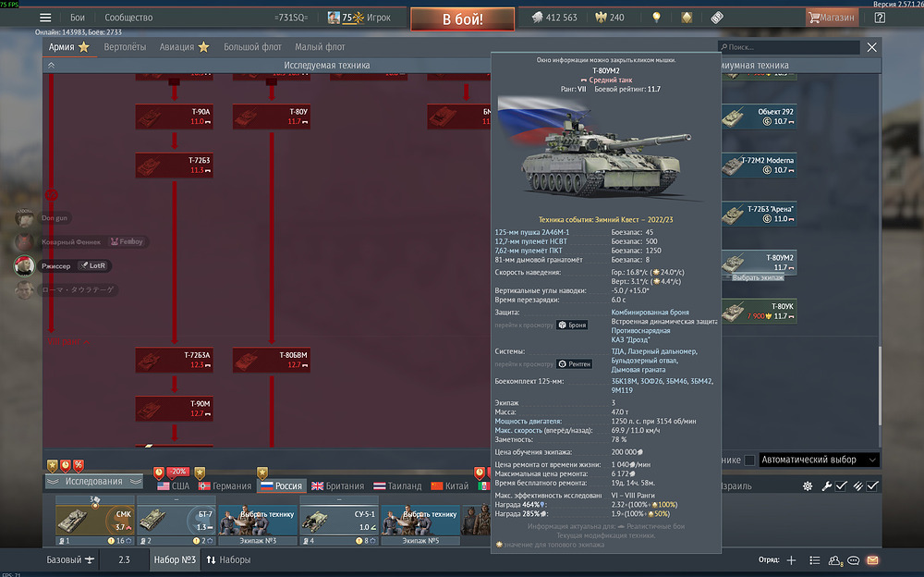Click Броня armor view button
This screenshot has width=924, height=577.
pos(572,325)
